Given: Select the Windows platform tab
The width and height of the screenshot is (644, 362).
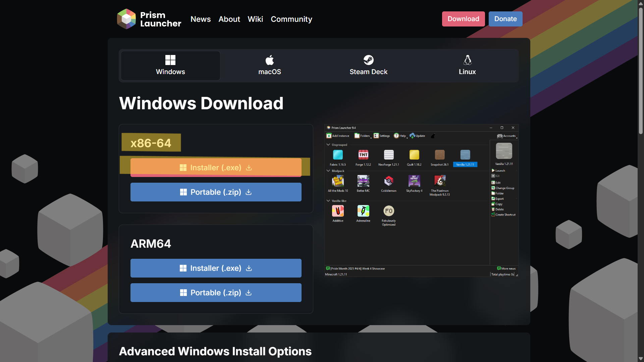Looking at the screenshot, I should 170,65.
